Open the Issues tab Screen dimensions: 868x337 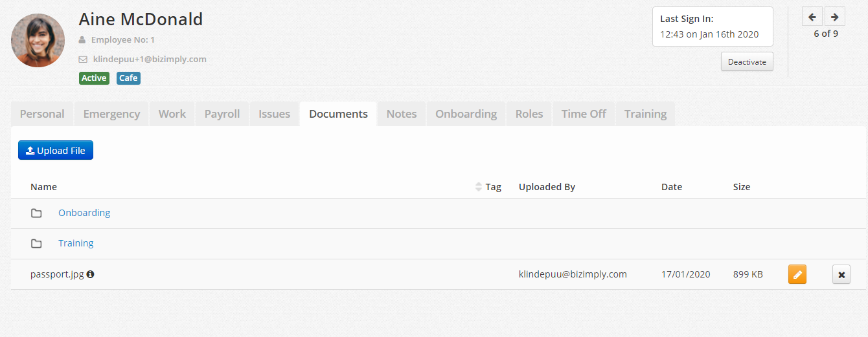coord(275,114)
